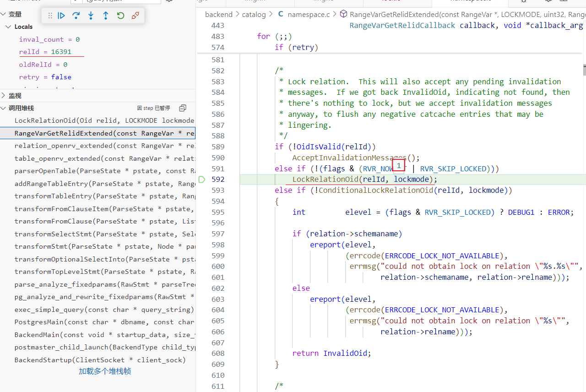Step into the function call
The height and width of the screenshot is (392, 586).
pos(91,16)
